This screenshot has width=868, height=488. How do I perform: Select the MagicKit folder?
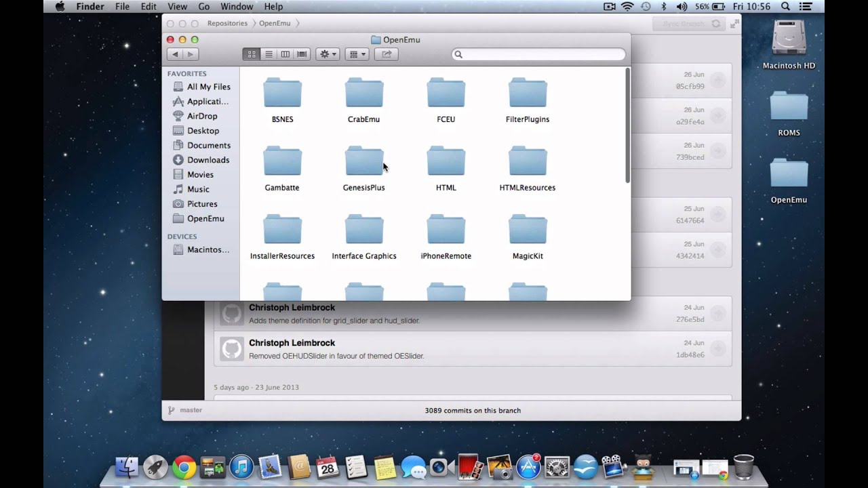[528, 237]
